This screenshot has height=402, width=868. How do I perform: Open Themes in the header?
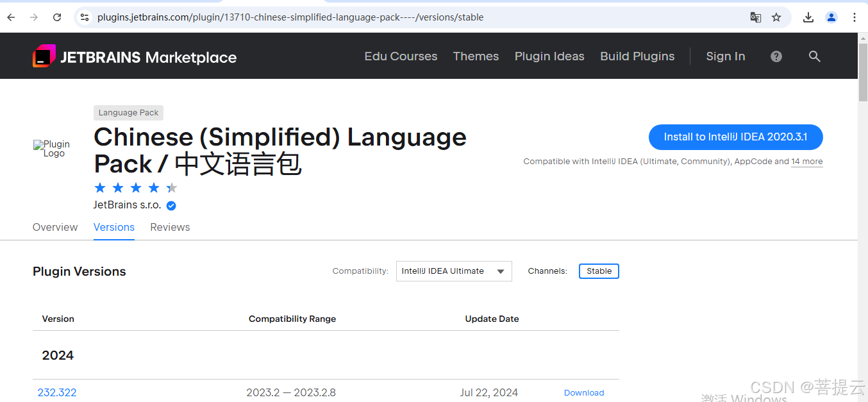click(x=476, y=56)
